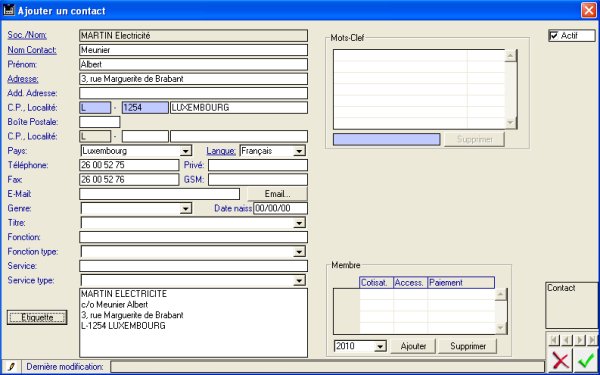Close the Ajouter un contact window
This screenshot has height=375, width=600.
click(x=589, y=10)
